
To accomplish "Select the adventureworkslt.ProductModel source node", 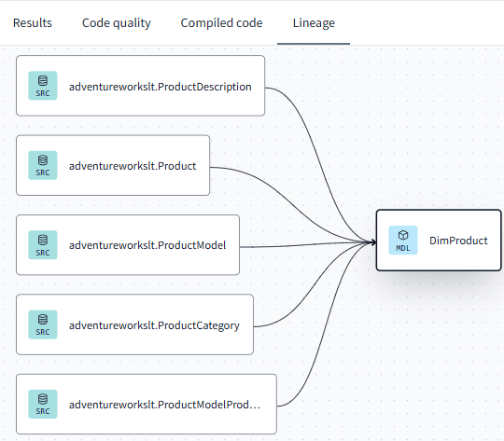I will click(x=128, y=245).
